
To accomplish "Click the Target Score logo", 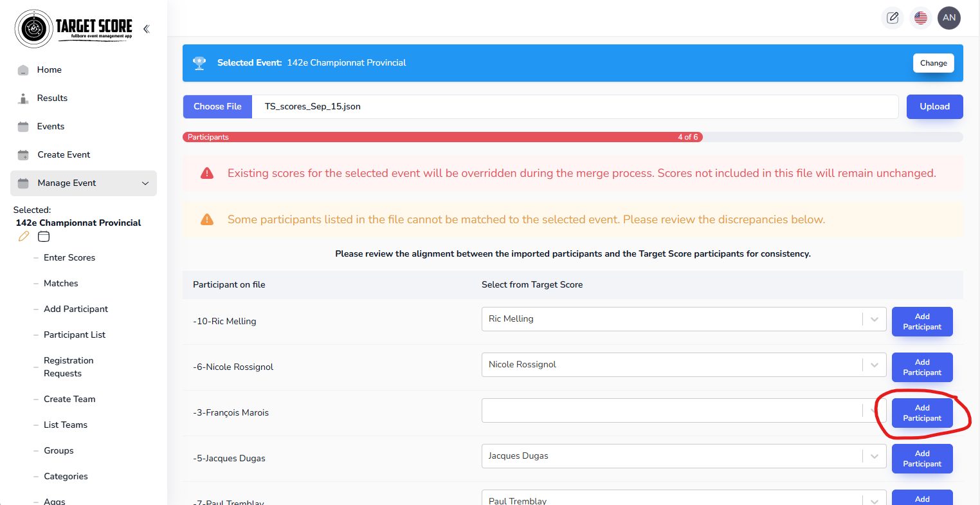I will coord(74,28).
